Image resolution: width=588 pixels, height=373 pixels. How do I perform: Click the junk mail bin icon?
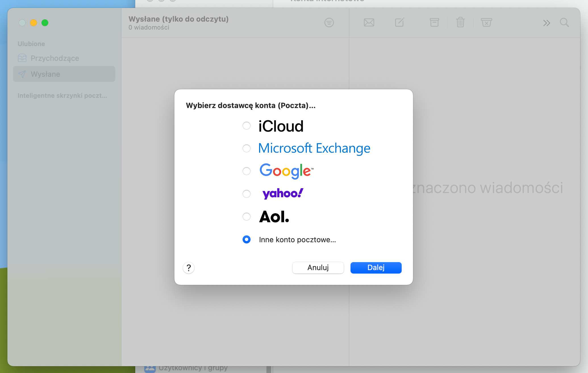point(486,22)
